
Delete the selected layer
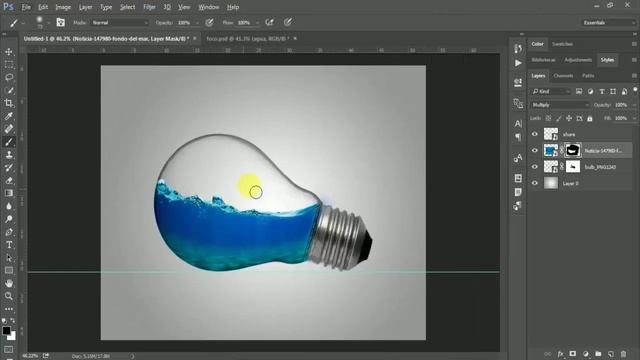click(623, 354)
